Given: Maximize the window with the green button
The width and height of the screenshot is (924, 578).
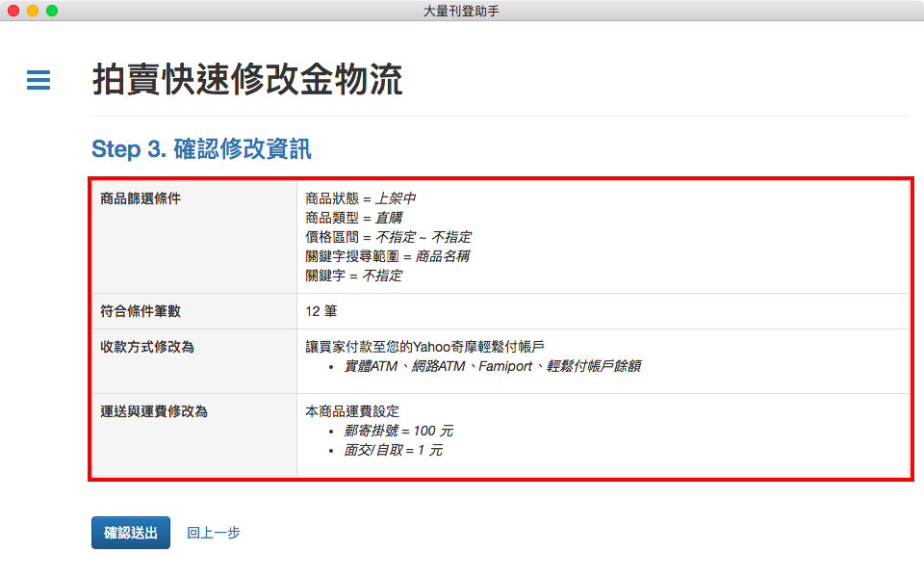Looking at the screenshot, I should pyautogui.click(x=52, y=11).
